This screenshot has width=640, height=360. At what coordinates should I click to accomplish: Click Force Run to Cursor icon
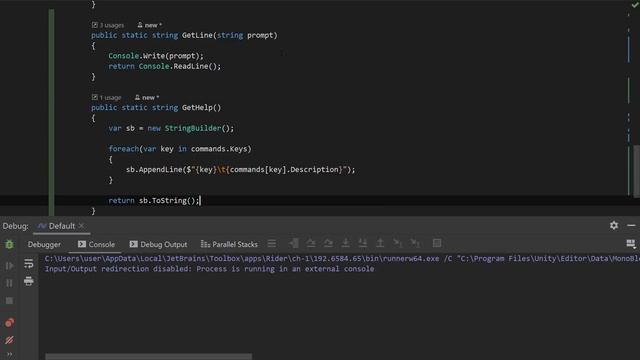[415, 244]
